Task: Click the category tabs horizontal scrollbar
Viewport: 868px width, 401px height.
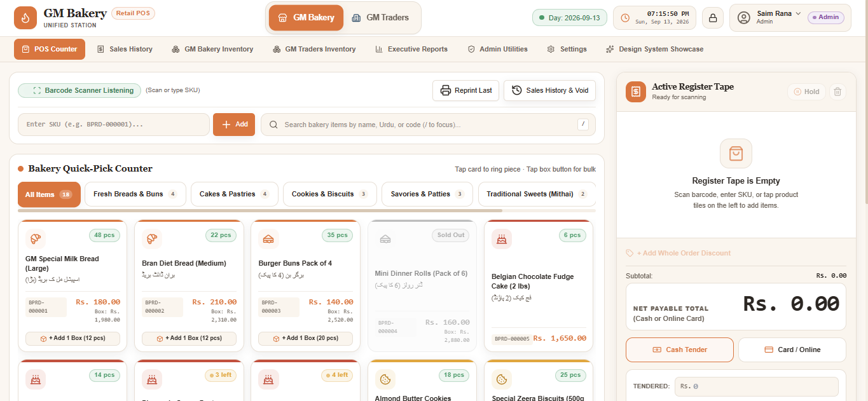Action: 260,210
